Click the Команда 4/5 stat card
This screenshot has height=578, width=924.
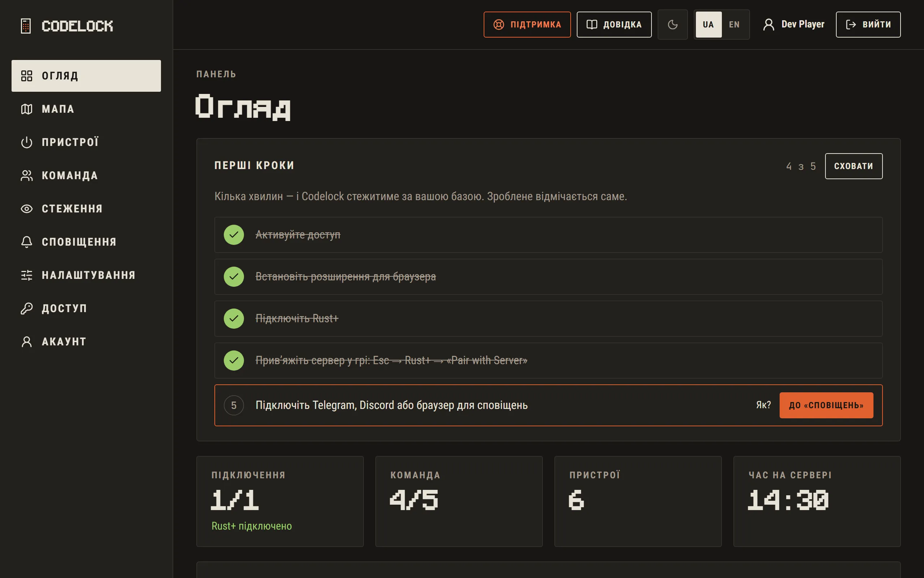pos(458,501)
